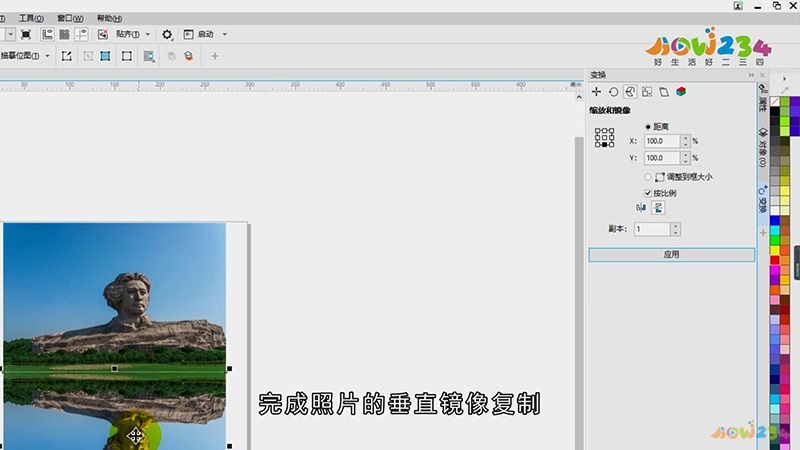The width and height of the screenshot is (800, 450).
Task: Open the zoom level dropdown arrow at toolbar left
Action: (x=10, y=34)
